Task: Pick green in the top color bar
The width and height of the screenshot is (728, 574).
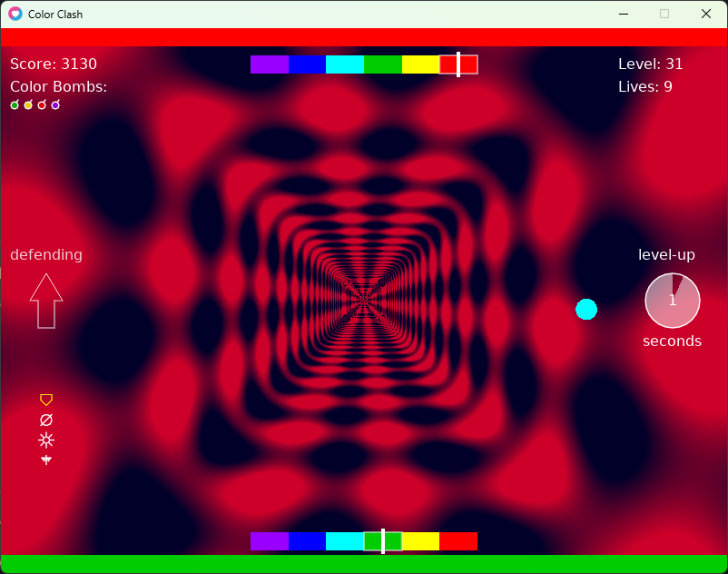Action: pyautogui.click(x=382, y=64)
